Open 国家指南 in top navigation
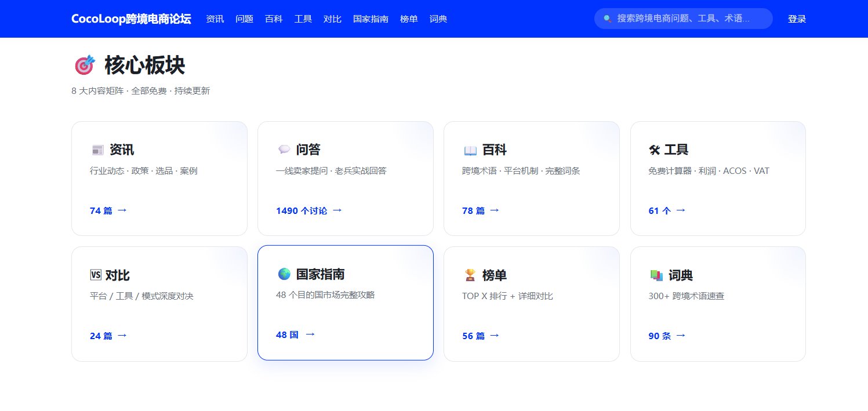The image size is (868, 411). [371, 19]
